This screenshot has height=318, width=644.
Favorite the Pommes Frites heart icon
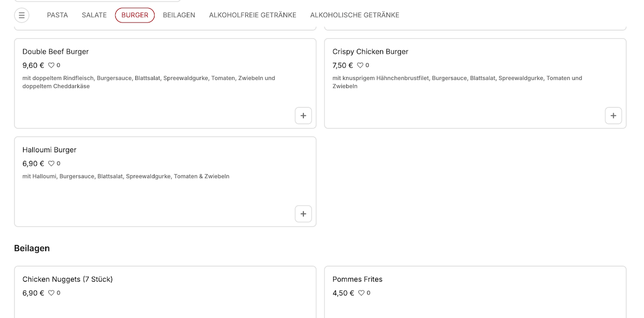point(362,293)
